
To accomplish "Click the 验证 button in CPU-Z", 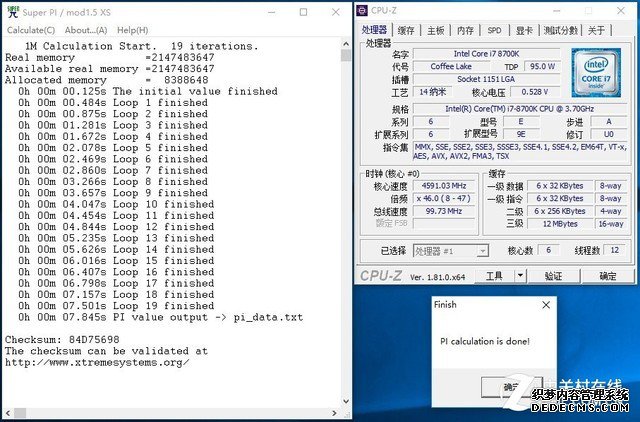I will point(553,276).
